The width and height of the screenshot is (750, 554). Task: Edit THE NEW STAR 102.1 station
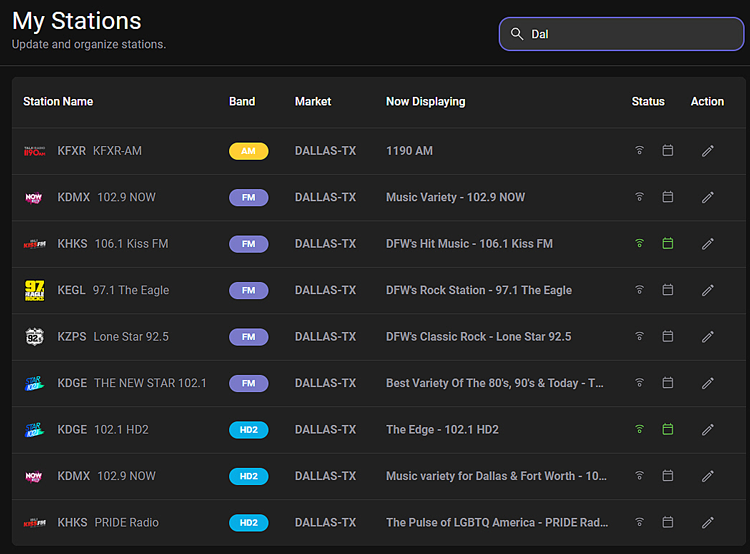coord(707,383)
